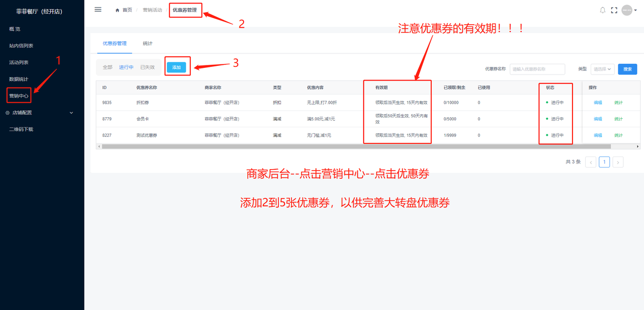The image size is (644, 310).
Task: Collapse sidebar with the hamburger menu icon
Action: point(98,10)
